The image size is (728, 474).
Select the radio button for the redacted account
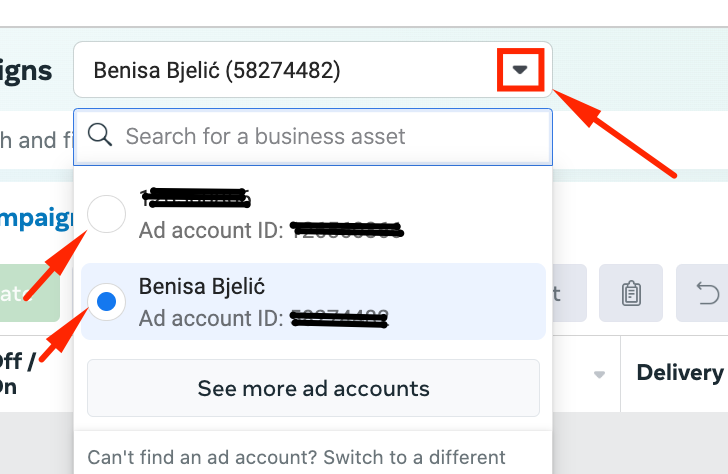click(106, 214)
